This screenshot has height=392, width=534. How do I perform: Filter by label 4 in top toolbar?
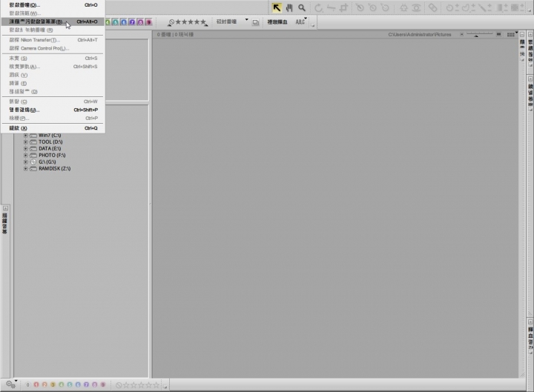108,22
